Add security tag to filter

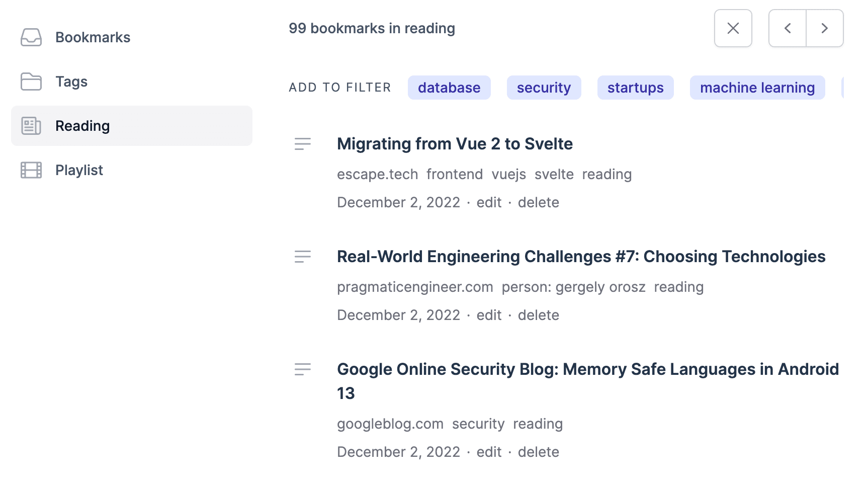[544, 88]
